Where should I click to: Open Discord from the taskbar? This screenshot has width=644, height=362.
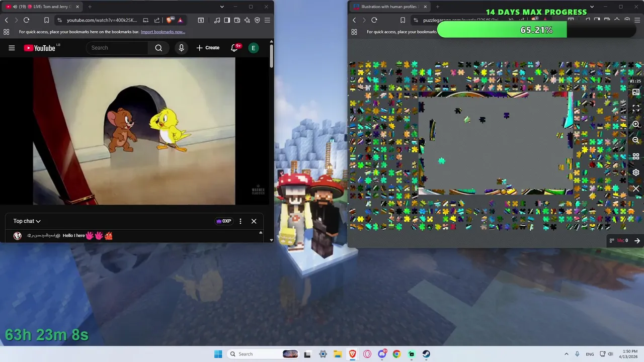coord(382,354)
